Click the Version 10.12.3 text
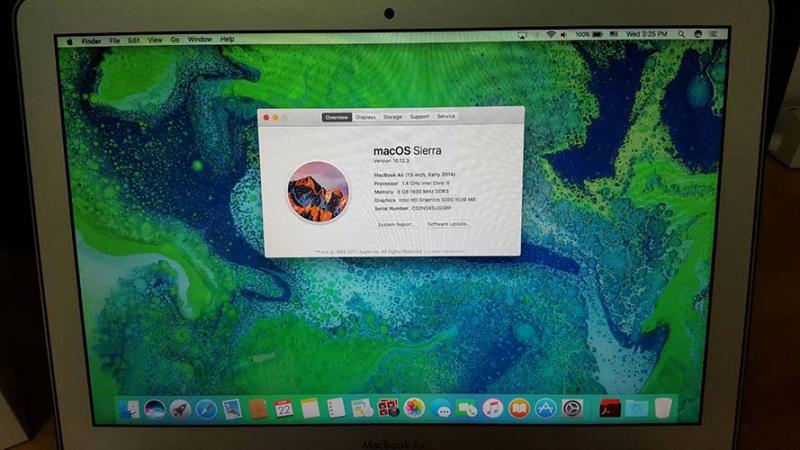800x450 pixels. coord(391,161)
